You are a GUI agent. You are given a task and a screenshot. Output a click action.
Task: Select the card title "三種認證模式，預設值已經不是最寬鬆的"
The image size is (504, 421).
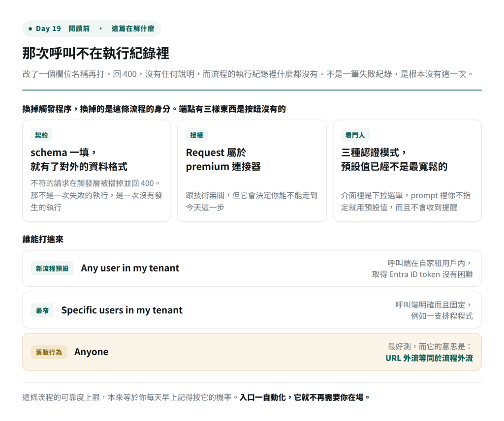click(394, 160)
